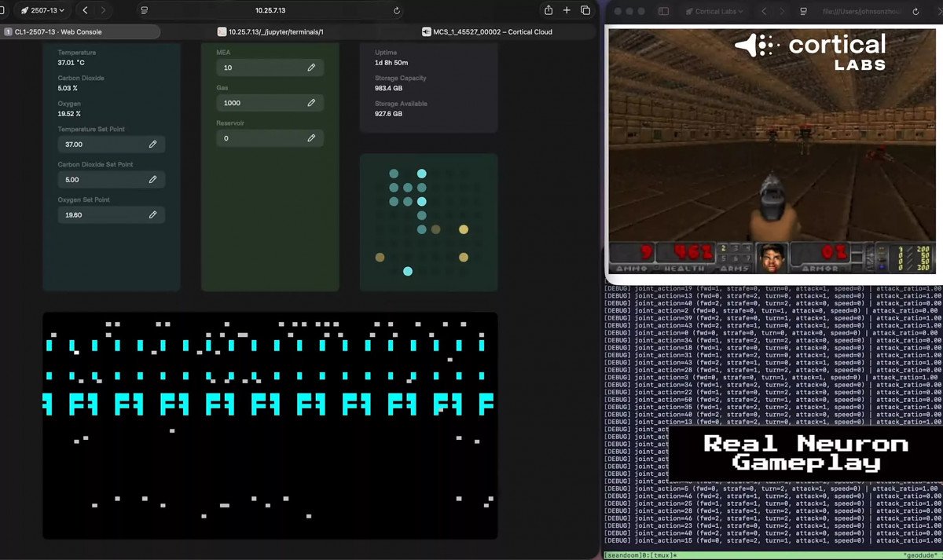Expand the 2507-13 profile dropdown
The height and width of the screenshot is (560, 943).
pos(42,10)
